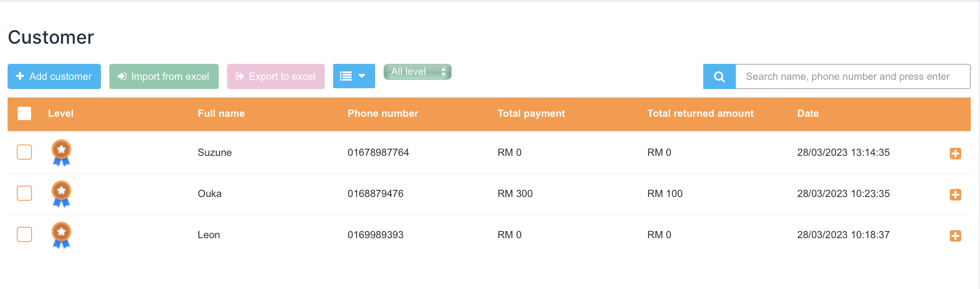The height and width of the screenshot is (289, 980).
Task: Click the Date column header
Action: tap(808, 113)
